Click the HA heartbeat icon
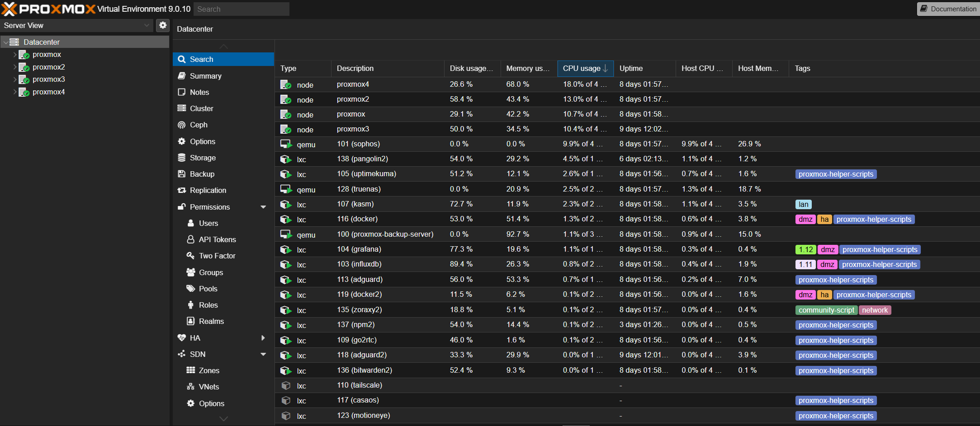Screen dimensions: 980x426 coord(182,338)
